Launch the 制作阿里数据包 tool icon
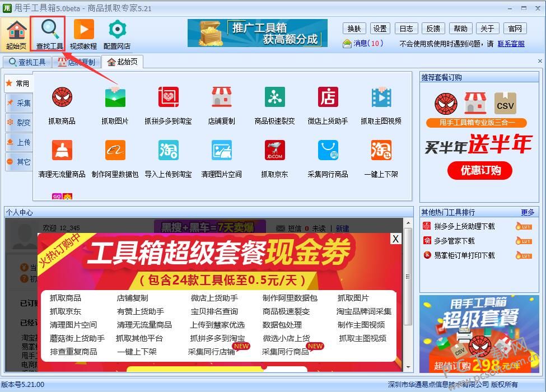This screenshot has width=546, height=392. 115,150
